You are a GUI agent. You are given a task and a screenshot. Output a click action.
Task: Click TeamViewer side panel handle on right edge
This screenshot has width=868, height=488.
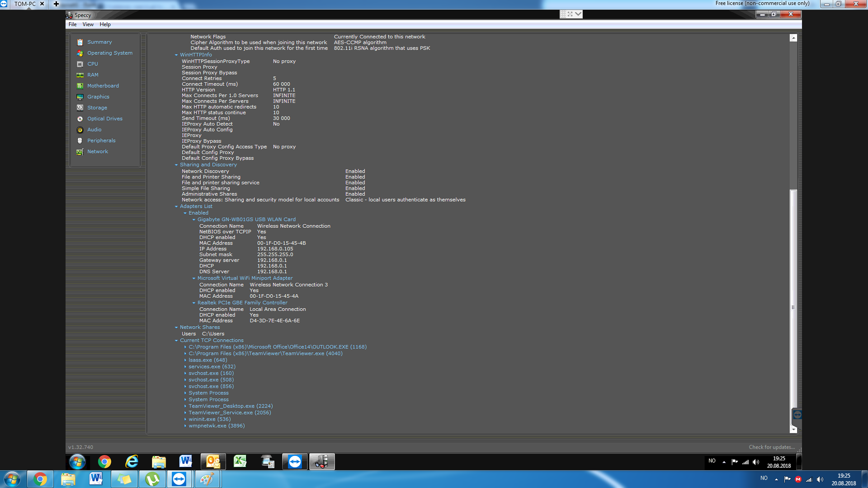click(797, 414)
